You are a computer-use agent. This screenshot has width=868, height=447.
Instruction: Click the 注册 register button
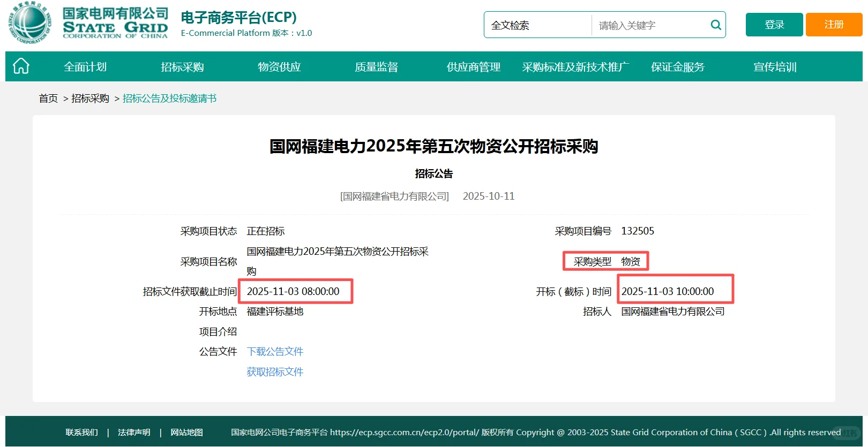pos(834,25)
